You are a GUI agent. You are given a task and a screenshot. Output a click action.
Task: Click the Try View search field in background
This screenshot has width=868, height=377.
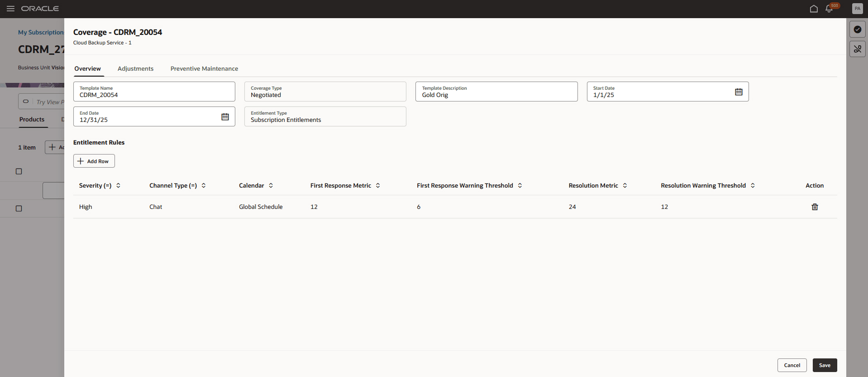point(41,101)
